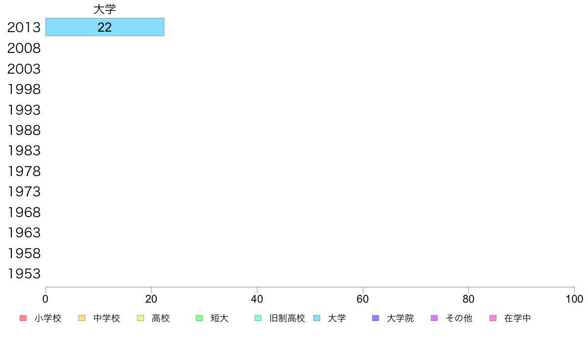Click the 大学 label above the bar
This screenshot has height=364, width=588.
click(104, 9)
